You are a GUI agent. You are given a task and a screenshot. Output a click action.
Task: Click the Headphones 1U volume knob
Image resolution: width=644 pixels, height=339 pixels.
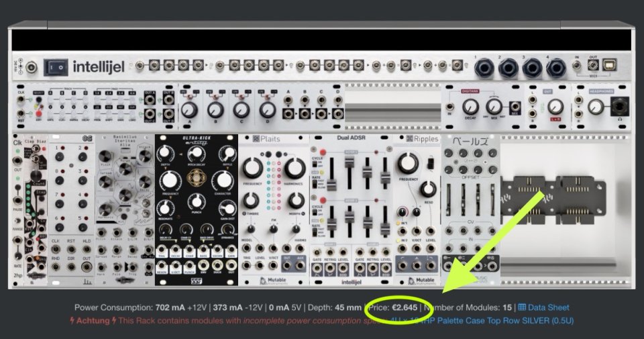[x=596, y=107]
